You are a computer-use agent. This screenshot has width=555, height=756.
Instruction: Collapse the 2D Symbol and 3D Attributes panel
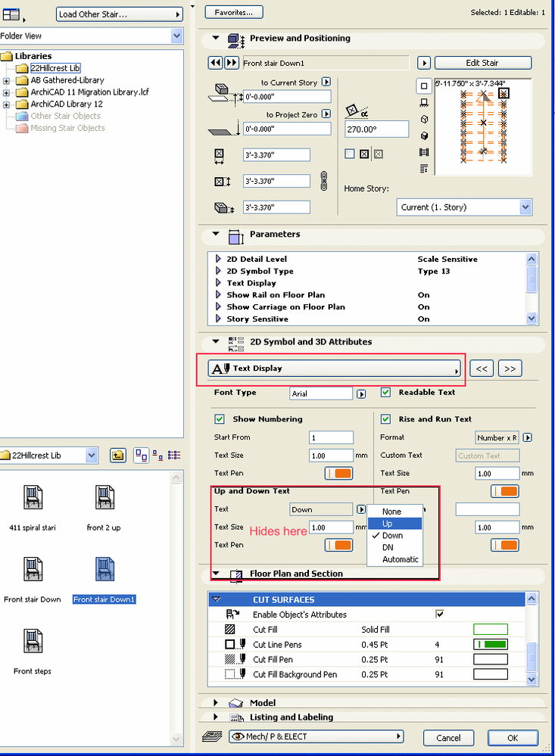click(x=216, y=341)
